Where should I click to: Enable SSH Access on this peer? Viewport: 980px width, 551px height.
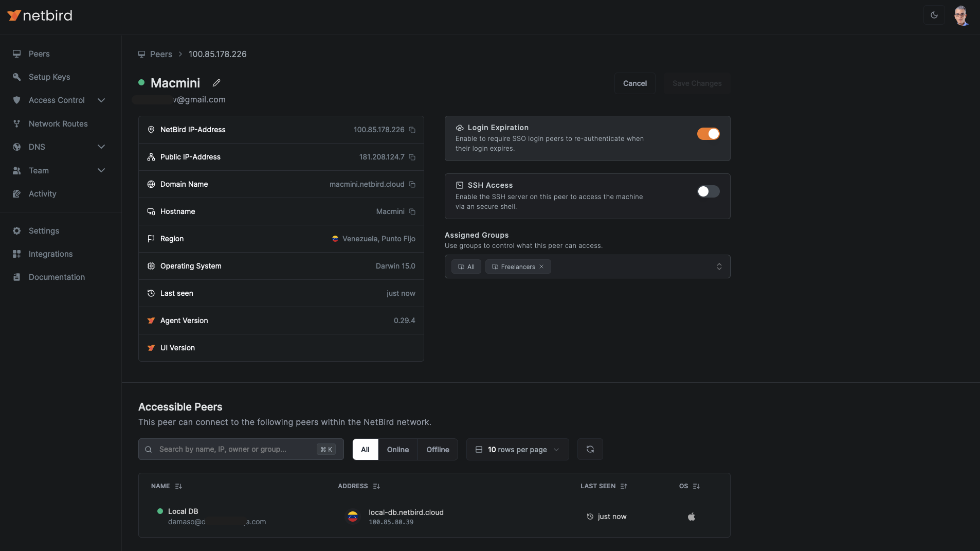(707, 191)
